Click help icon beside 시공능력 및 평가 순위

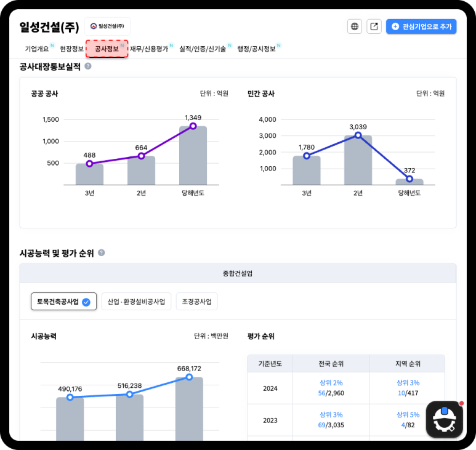pos(102,253)
